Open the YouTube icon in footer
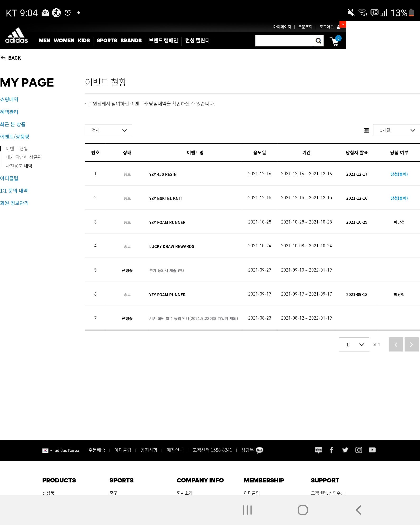The image size is (420, 525). click(x=372, y=450)
